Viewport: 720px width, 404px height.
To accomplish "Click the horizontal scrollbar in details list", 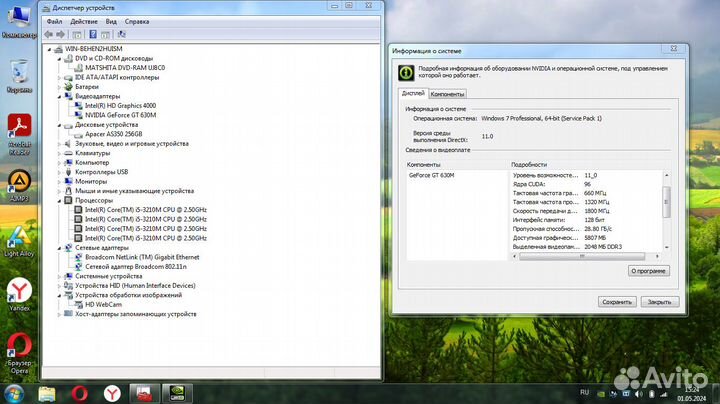I will click(x=582, y=256).
